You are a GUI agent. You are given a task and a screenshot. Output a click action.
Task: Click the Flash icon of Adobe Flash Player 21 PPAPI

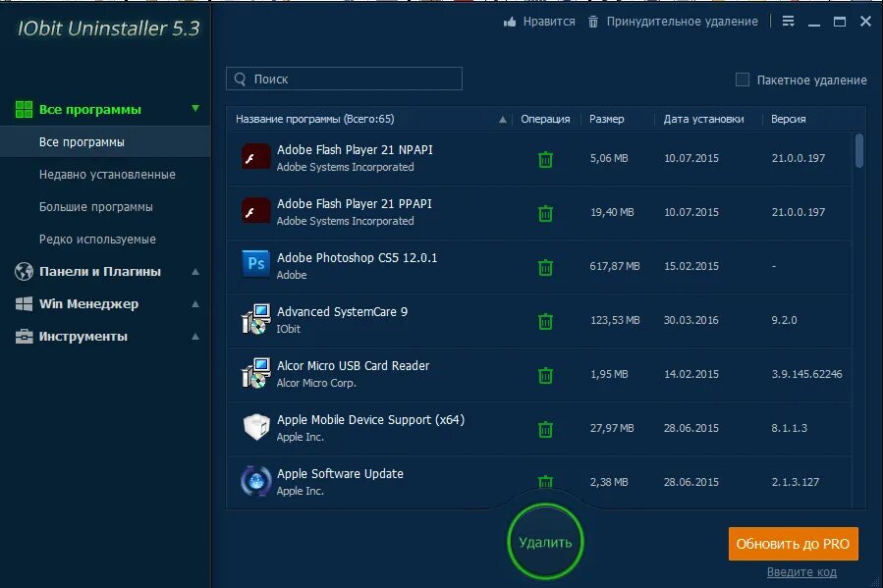coord(255,212)
